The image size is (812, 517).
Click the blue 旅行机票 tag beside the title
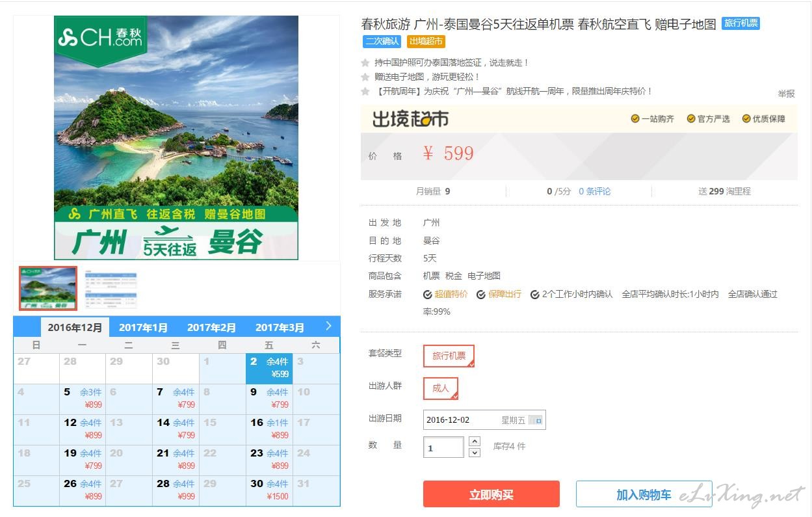tap(740, 23)
